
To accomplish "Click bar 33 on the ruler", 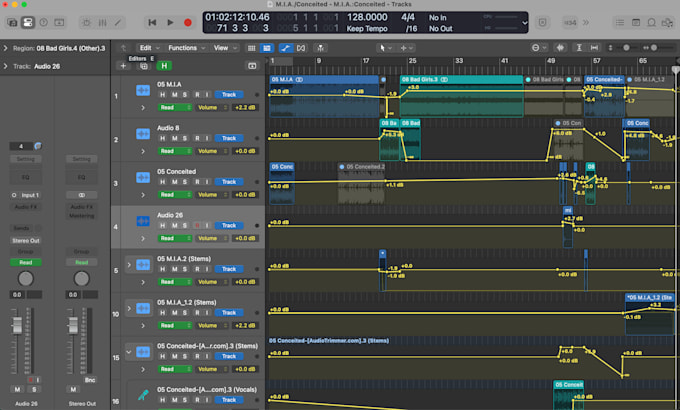I will (x=458, y=61).
